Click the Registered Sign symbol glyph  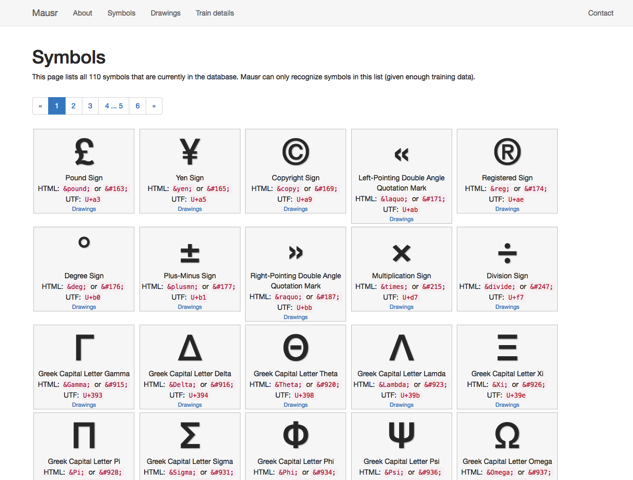[507, 152]
